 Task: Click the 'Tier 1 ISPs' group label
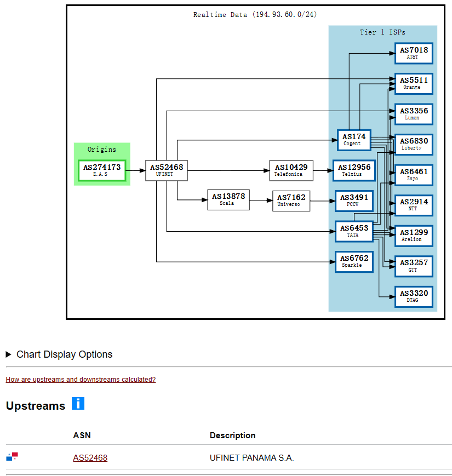click(382, 32)
